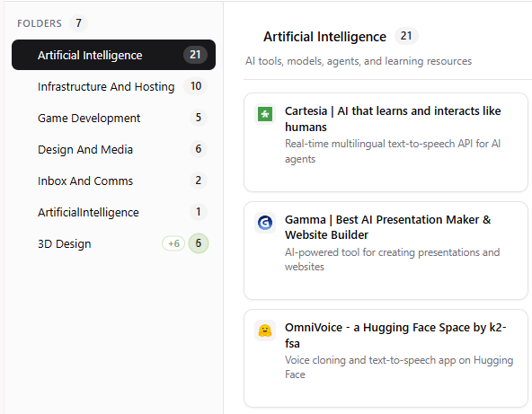The image size is (532, 414).
Task: Click the Folders total count 7 badge
Action: pos(78,23)
